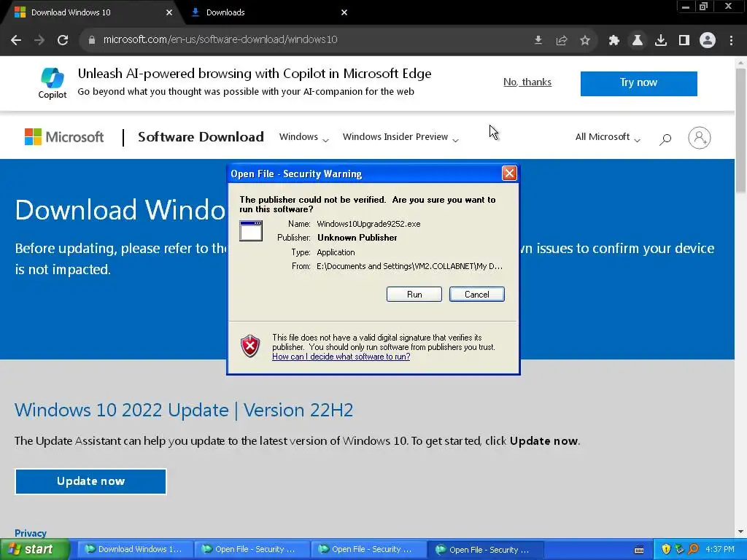747x560 pixels.
Task: Open the Software Download heading link
Action: pyautogui.click(x=201, y=137)
